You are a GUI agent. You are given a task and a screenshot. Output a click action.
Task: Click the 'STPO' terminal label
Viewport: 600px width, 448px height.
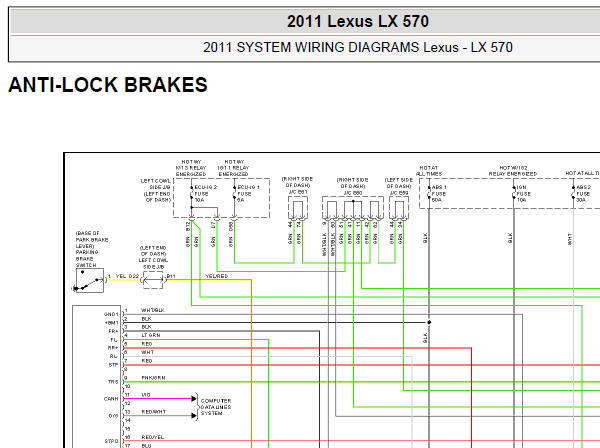click(x=111, y=441)
